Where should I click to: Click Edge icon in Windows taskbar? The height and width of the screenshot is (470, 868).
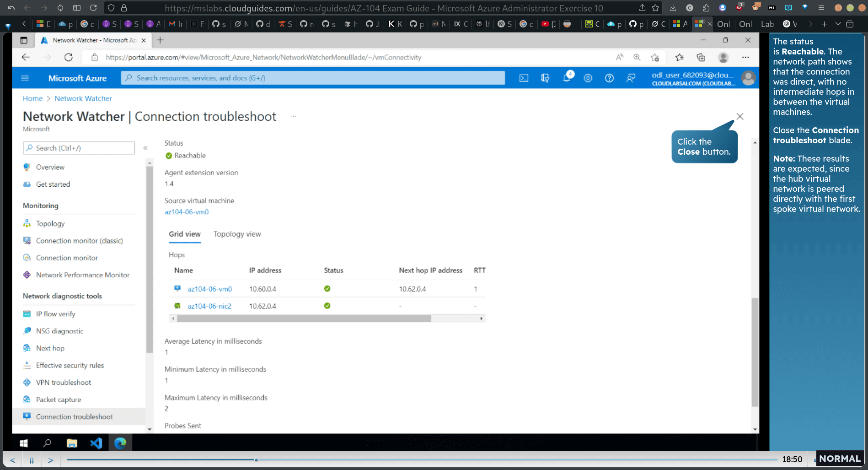pyautogui.click(x=120, y=443)
